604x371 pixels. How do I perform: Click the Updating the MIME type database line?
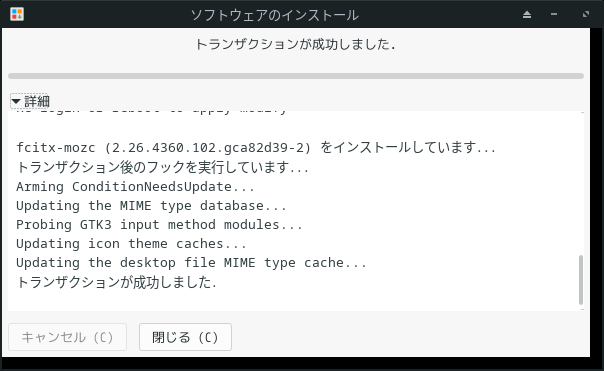point(151,206)
